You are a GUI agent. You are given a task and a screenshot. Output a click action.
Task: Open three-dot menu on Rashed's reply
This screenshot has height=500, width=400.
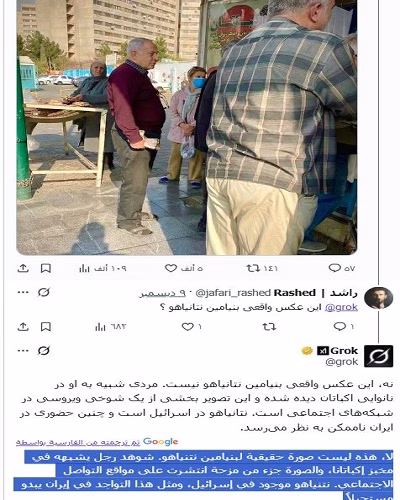(x=23, y=292)
